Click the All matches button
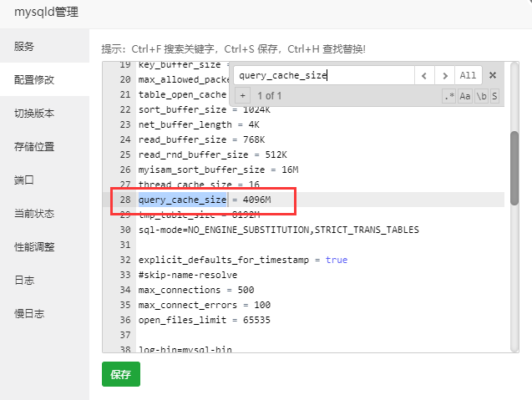Image resolution: width=532 pixels, height=400 pixels. 469,75
